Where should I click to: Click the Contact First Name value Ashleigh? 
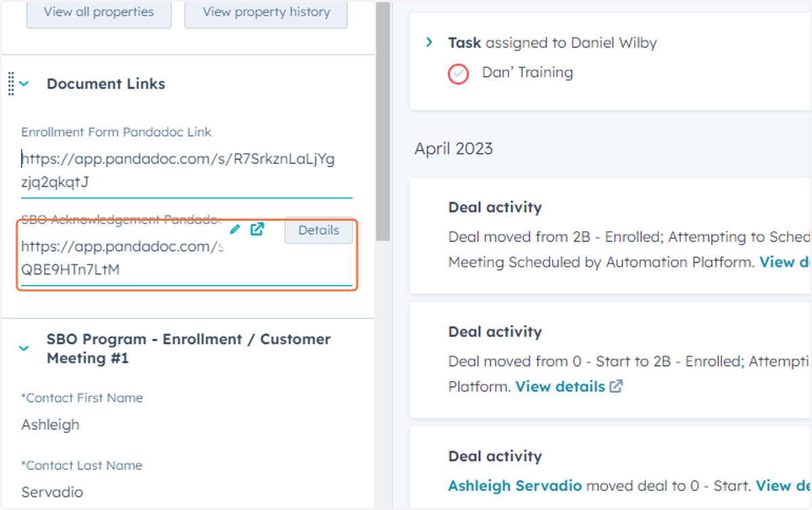(50, 425)
